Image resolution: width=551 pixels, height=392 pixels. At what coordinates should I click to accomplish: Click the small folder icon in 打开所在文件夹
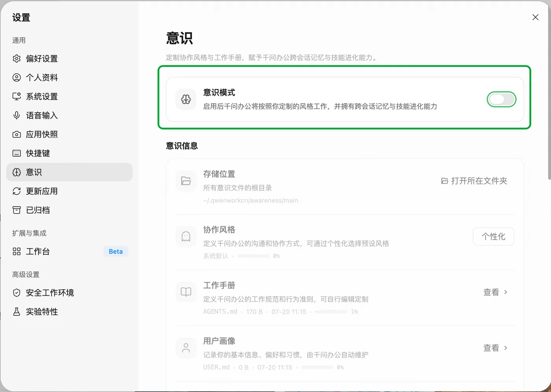click(444, 181)
